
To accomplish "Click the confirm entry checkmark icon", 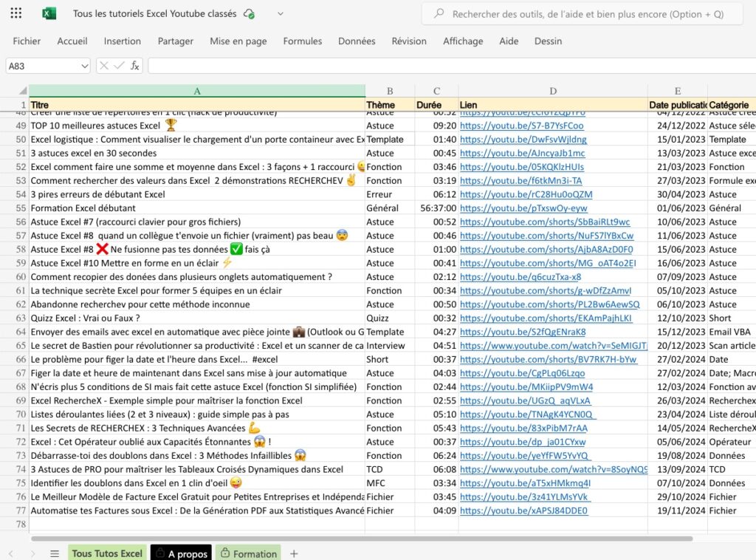I will tap(119, 66).
